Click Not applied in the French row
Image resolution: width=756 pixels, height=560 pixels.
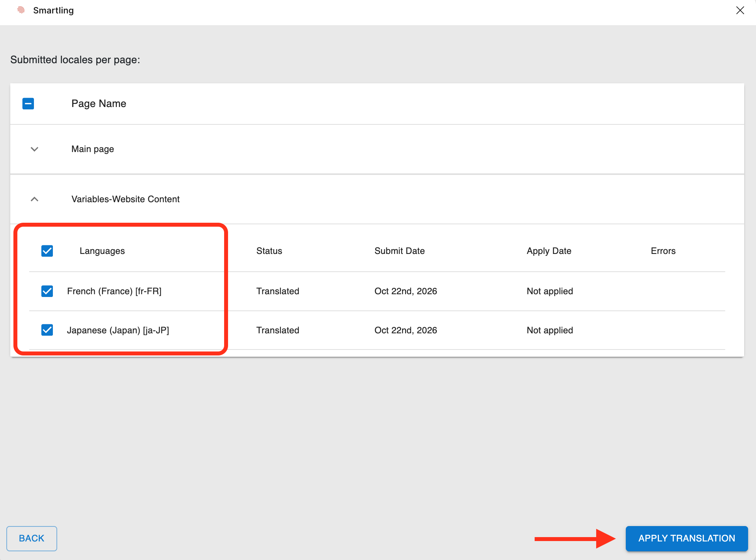click(x=550, y=291)
